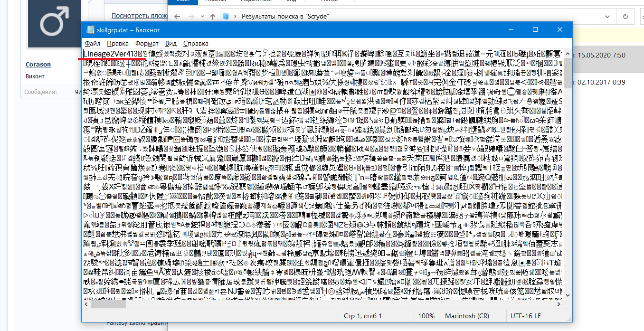Viewport: 644px width, 331px height.
Task: Open the Файл menu in Notepad
Action: [x=92, y=43]
